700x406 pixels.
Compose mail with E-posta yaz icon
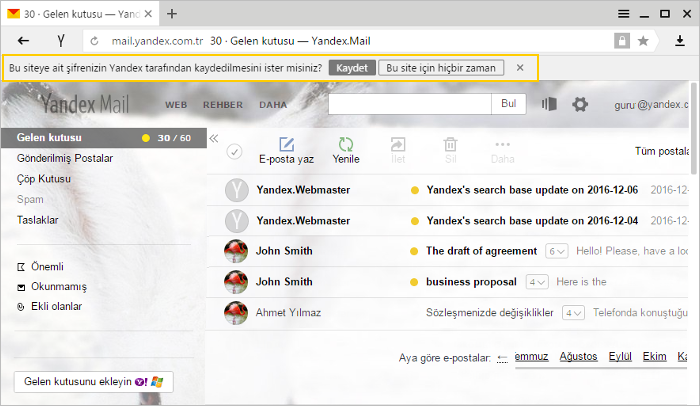(x=287, y=144)
